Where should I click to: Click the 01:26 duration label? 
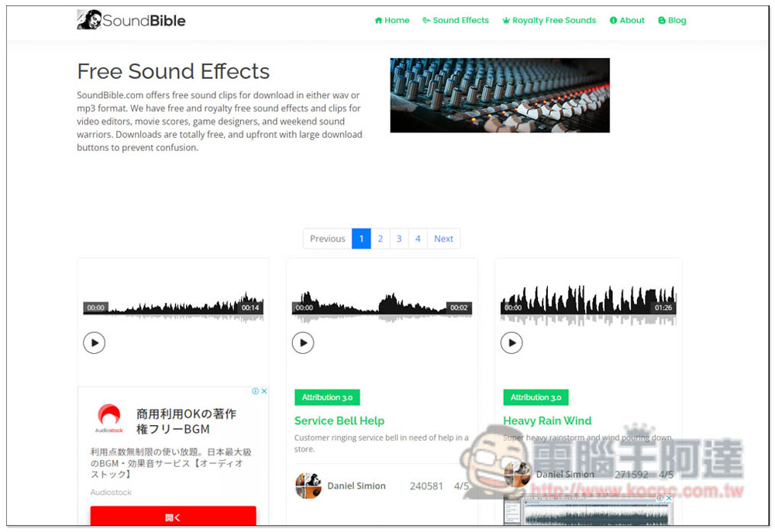(x=663, y=307)
